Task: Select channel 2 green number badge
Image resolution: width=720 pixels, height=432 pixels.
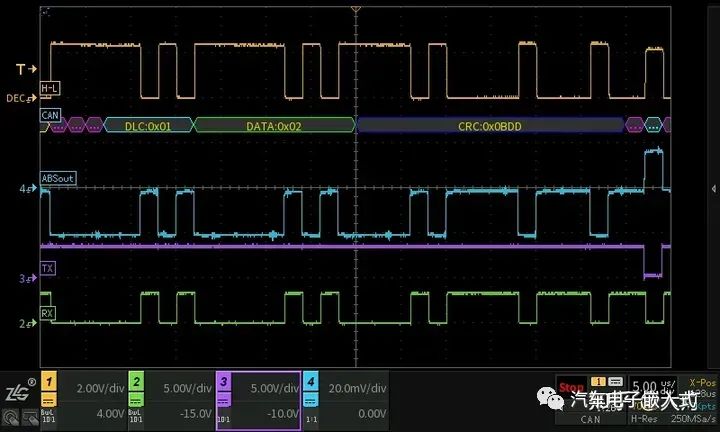Action: [x=136, y=382]
